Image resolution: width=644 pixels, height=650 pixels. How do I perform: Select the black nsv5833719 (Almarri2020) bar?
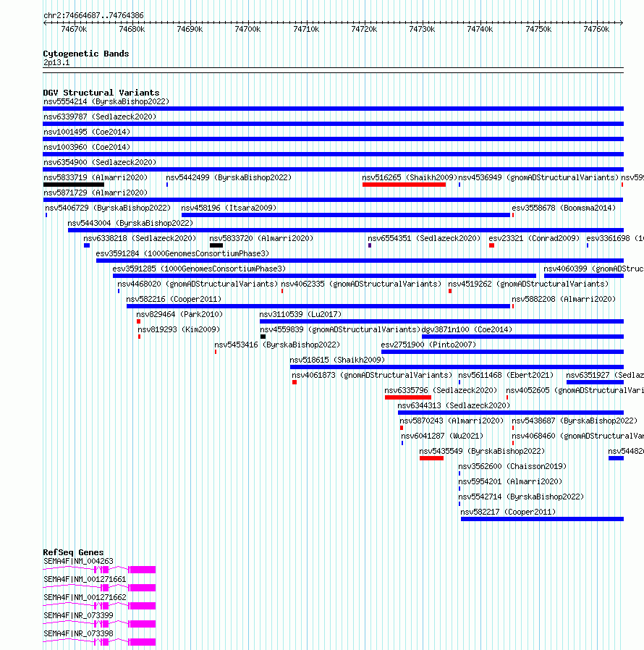point(74,185)
